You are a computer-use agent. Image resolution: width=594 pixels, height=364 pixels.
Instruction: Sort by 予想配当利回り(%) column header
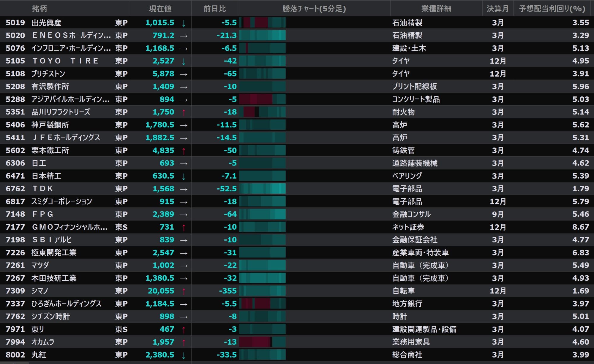(x=552, y=8)
